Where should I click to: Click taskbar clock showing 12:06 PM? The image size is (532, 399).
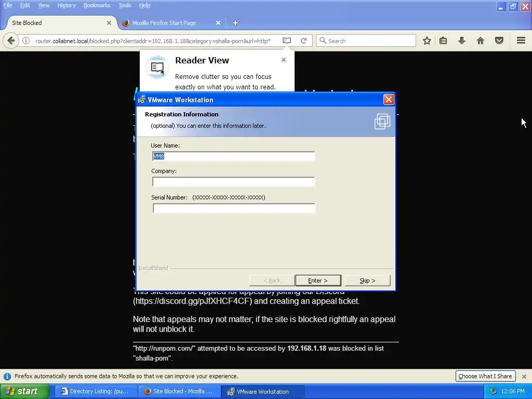coord(513,391)
